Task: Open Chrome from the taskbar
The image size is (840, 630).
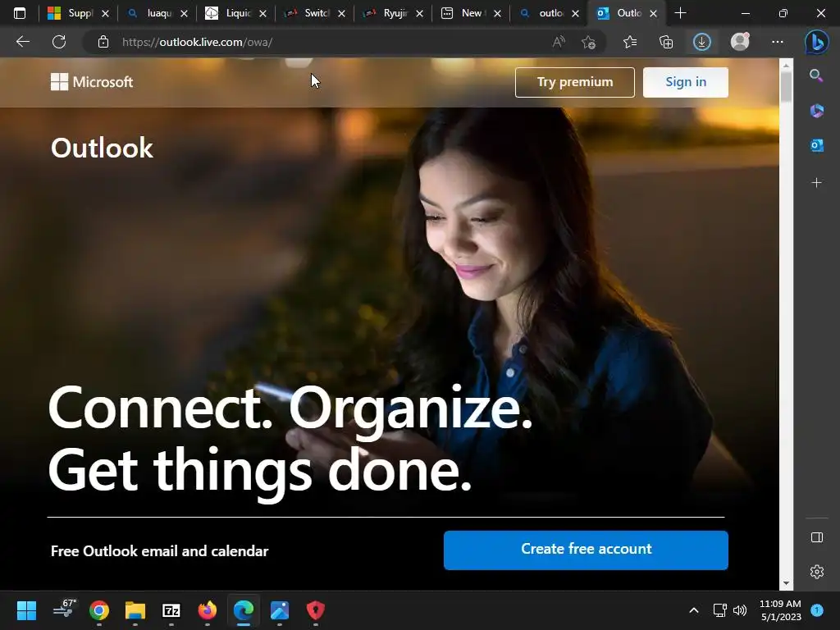Action: tap(99, 610)
